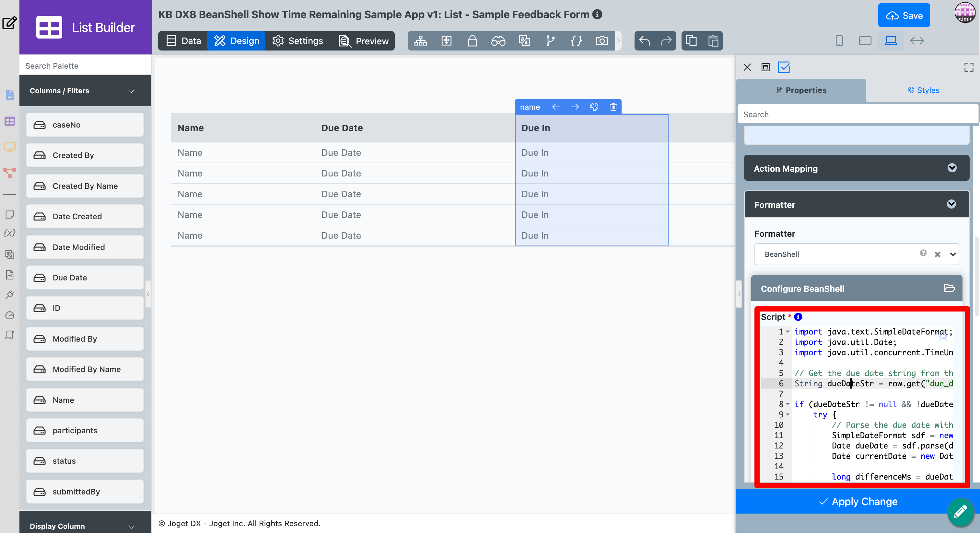This screenshot has width=980, height=533.
Task: Open the process builder sidebar icon
Action: click(9, 173)
